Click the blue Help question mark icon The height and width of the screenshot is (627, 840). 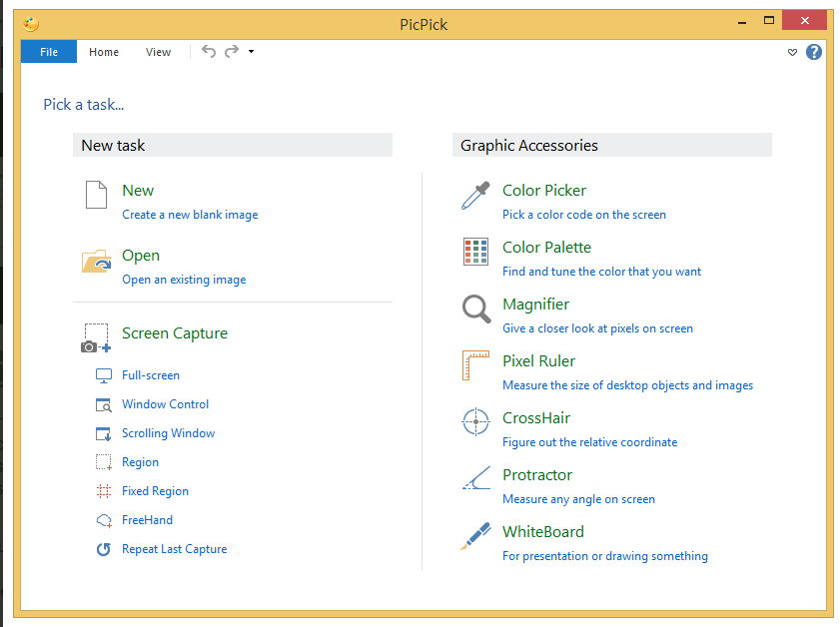click(814, 52)
